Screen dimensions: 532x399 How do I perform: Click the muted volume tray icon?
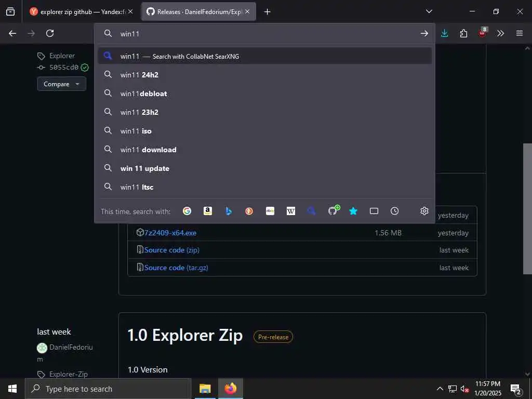[x=464, y=389]
